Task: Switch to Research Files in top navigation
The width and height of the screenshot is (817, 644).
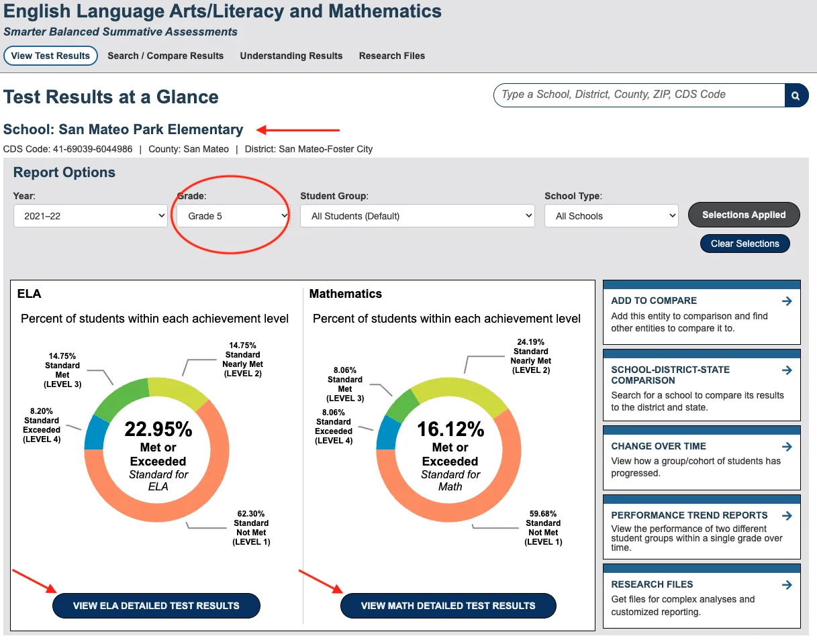Action: coord(392,56)
